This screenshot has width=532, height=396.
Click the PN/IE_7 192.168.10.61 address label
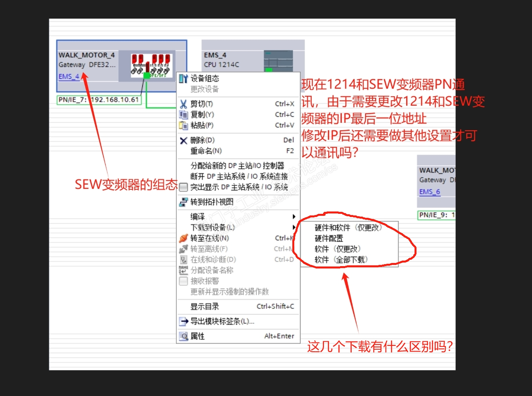(x=99, y=100)
